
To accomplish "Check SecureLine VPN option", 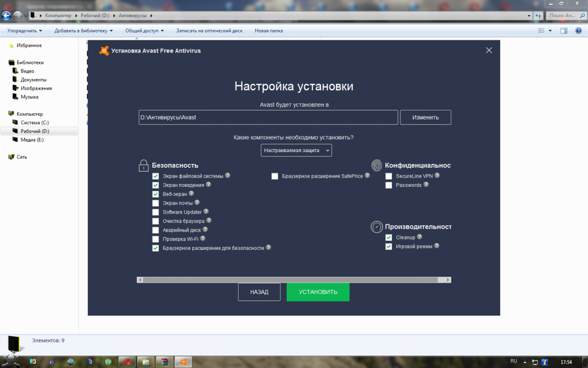I will (389, 176).
